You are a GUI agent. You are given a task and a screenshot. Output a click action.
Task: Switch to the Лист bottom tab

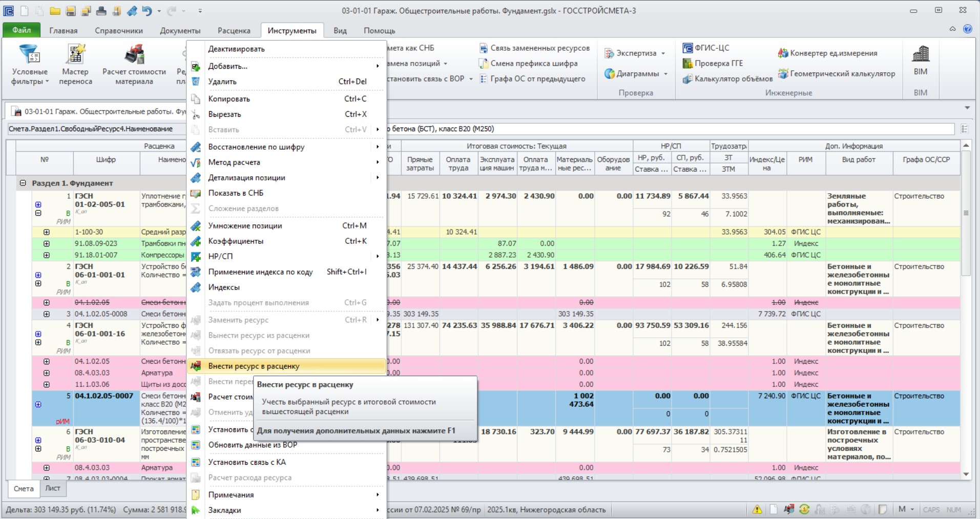coord(53,488)
